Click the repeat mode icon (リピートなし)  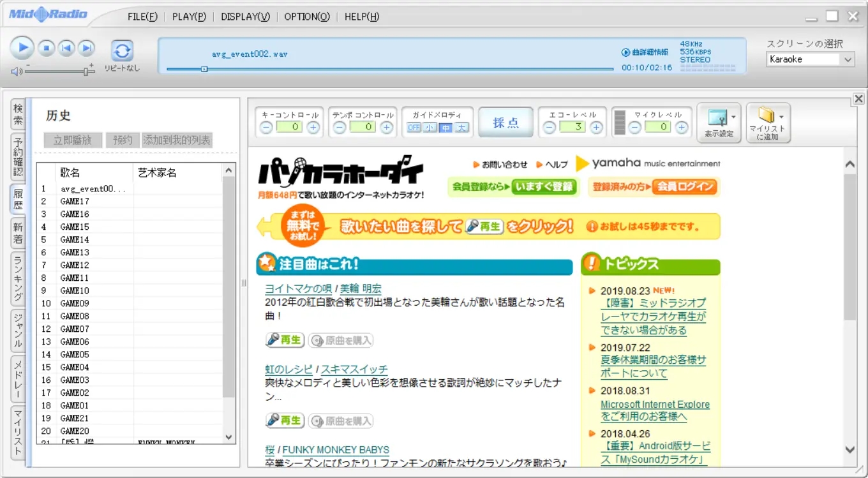pos(122,51)
